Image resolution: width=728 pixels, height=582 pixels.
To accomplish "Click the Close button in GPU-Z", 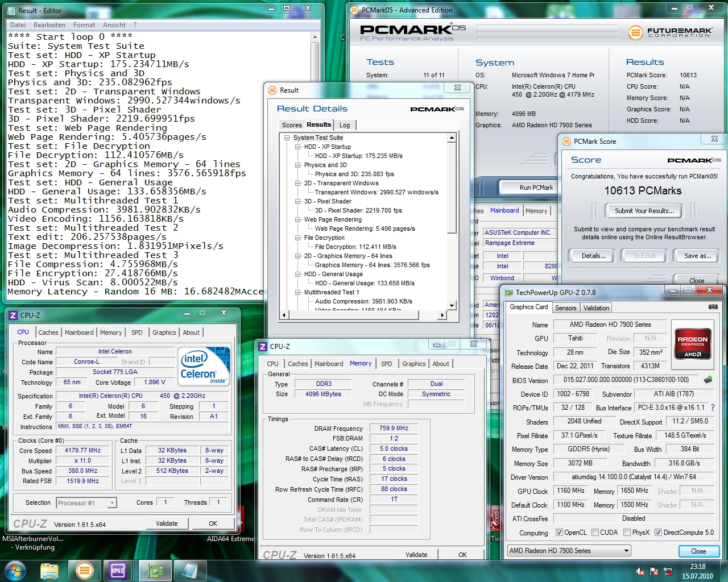I will (698, 551).
